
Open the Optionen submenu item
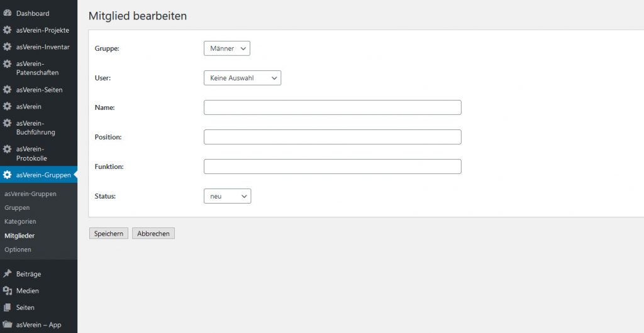pyautogui.click(x=18, y=249)
